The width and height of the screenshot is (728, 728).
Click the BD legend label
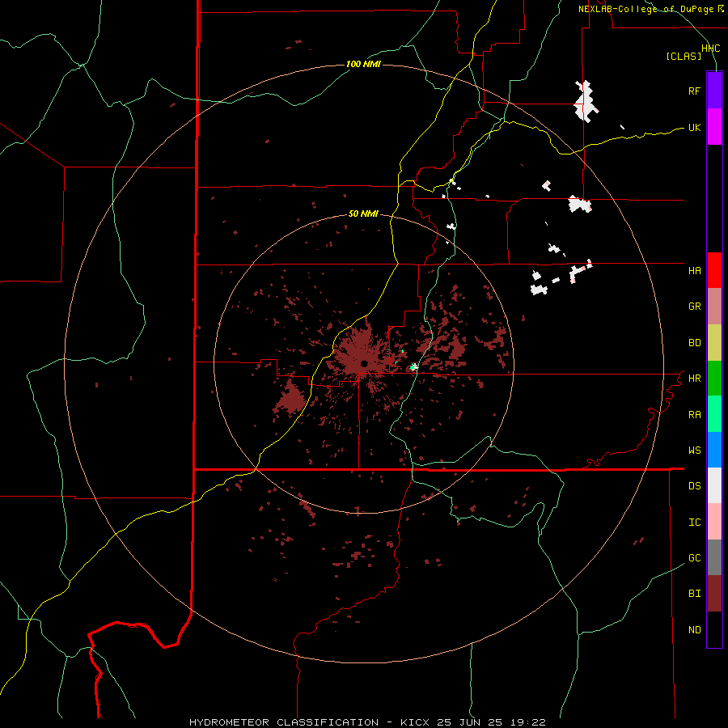(x=694, y=343)
